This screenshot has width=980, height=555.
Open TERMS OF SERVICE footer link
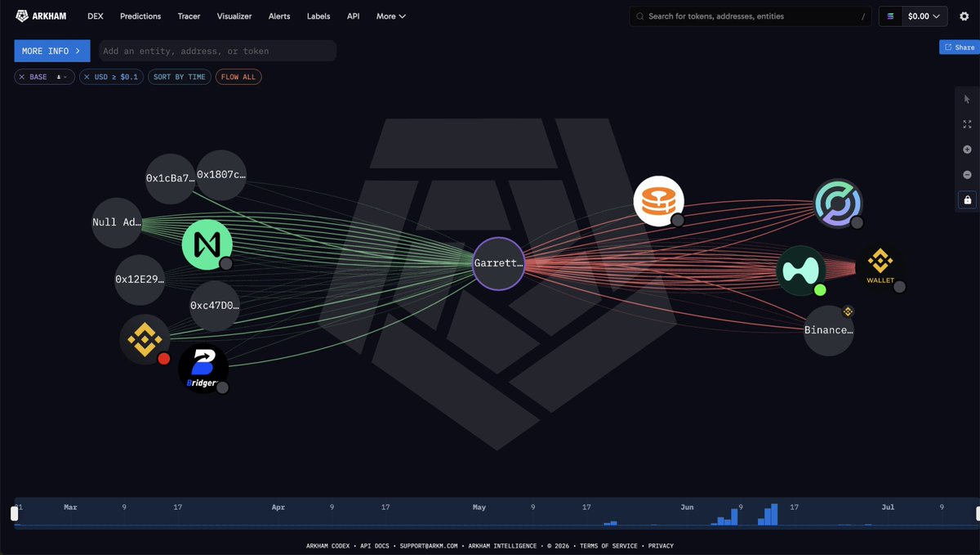(x=610, y=546)
